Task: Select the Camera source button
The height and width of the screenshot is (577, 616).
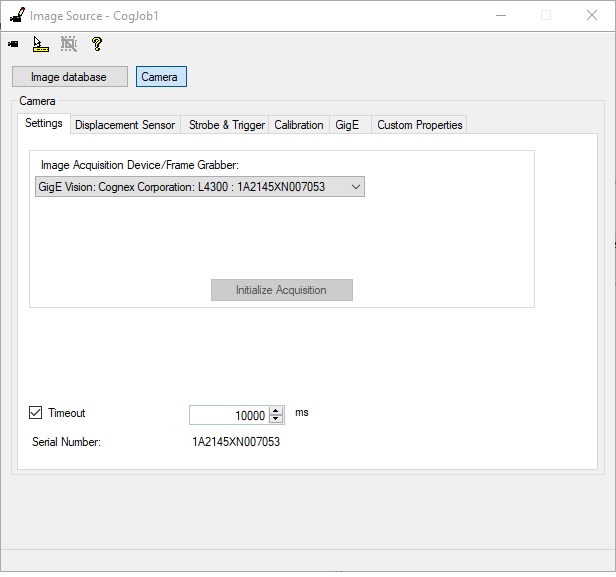Action: pyautogui.click(x=161, y=77)
